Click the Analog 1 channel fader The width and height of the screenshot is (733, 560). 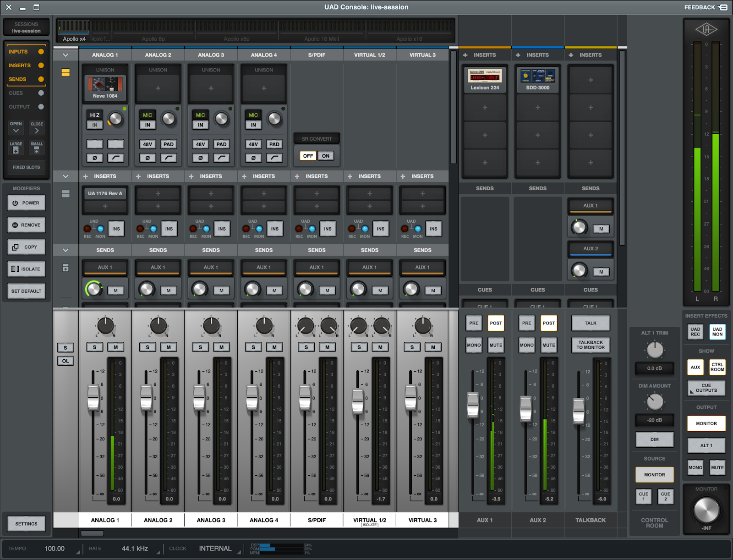click(x=94, y=397)
